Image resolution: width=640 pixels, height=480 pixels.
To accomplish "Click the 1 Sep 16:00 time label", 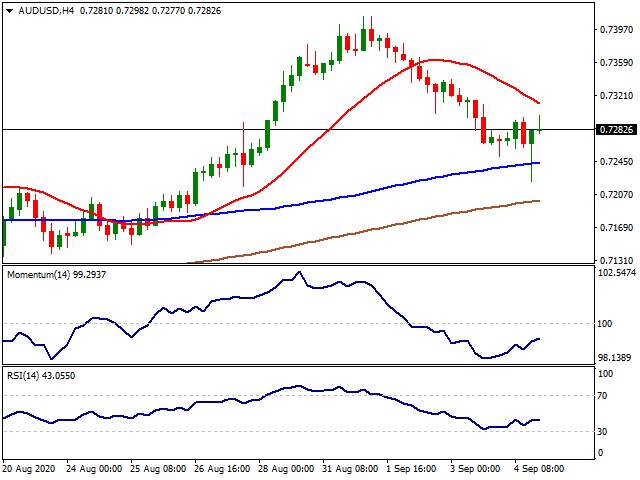I will tap(411, 469).
